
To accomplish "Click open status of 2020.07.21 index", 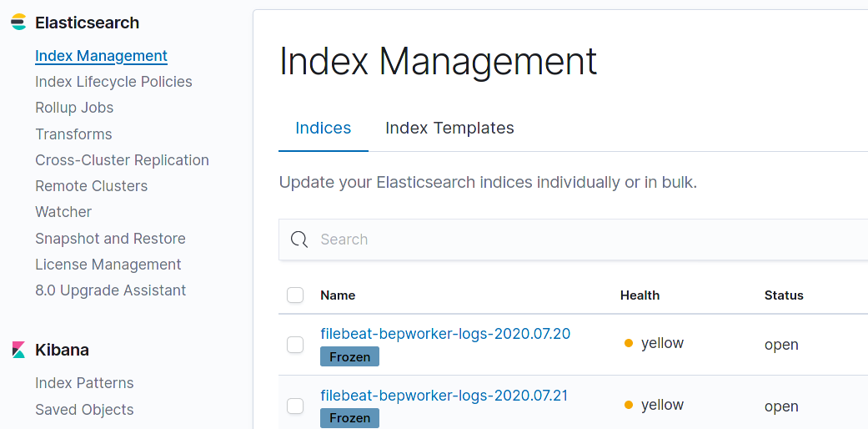I will (781, 406).
